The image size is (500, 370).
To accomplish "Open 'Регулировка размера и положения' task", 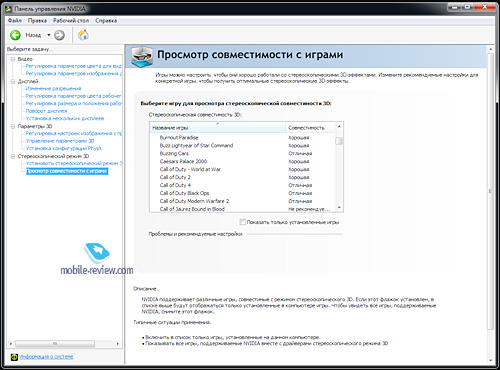I will click(x=74, y=103).
